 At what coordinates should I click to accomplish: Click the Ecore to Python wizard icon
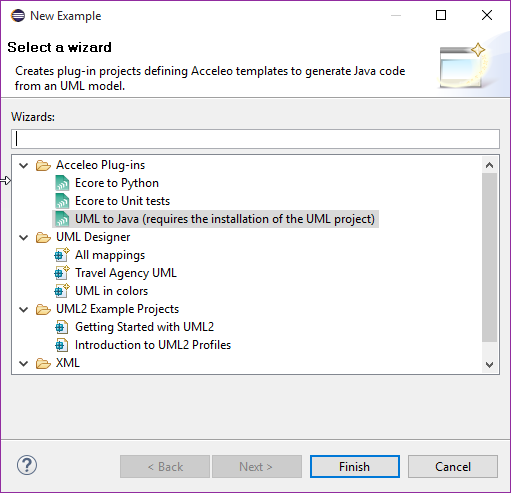click(62, 183)
